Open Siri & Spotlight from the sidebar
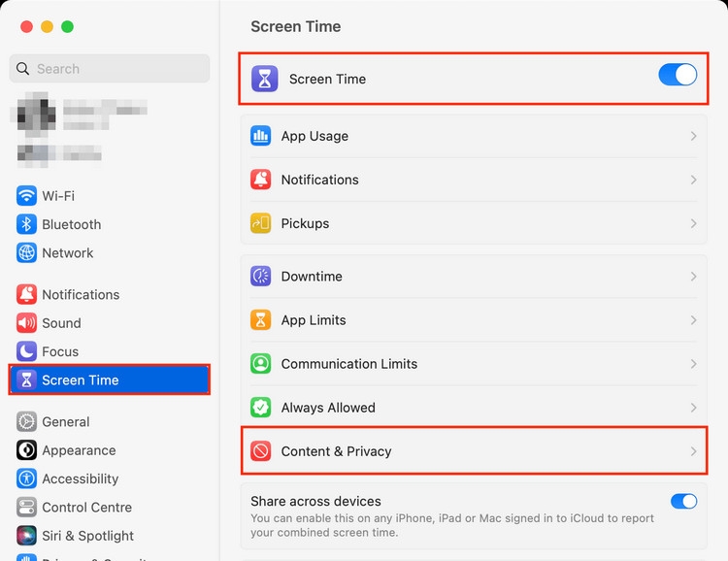This screenshot has height=561, width=728. (x=110, y=536)
